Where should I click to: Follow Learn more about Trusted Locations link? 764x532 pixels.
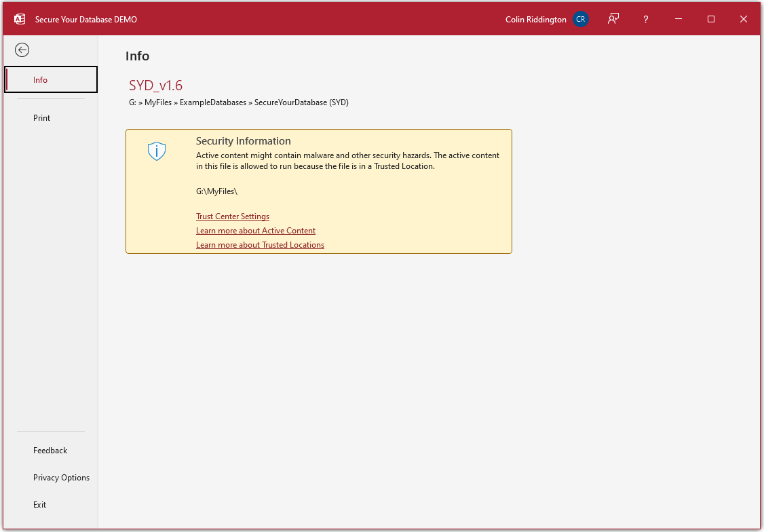tap(260, 244)
